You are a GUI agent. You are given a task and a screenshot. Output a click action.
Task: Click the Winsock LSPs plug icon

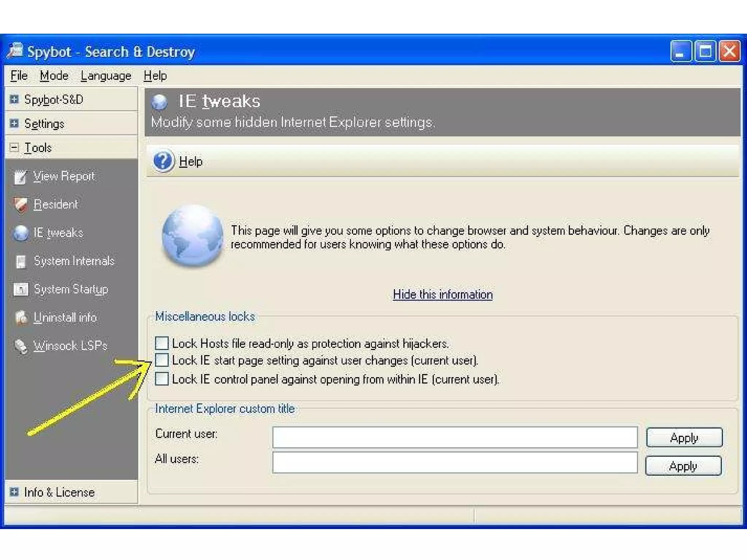pyautogui.click(x=20, y=346)
